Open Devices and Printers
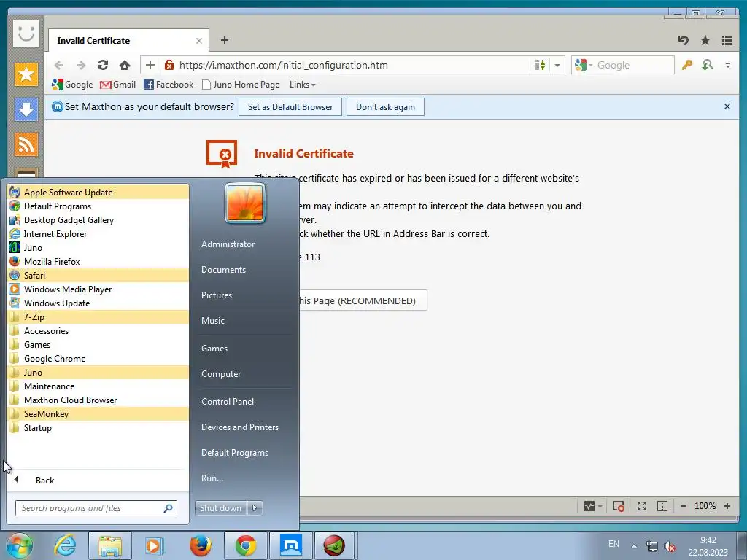 coord(239,427)
